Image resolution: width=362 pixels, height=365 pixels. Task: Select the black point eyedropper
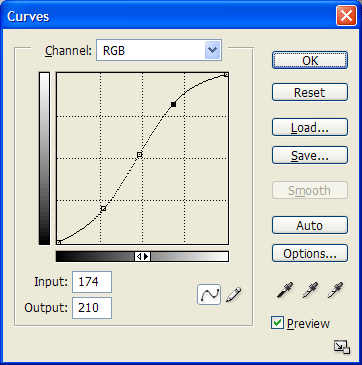[285, 290]
